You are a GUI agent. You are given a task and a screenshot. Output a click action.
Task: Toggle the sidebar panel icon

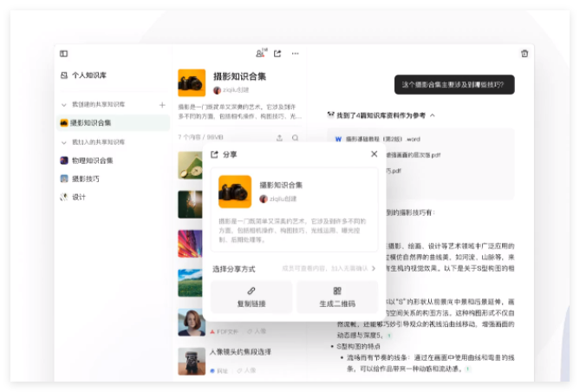[63, 54]
